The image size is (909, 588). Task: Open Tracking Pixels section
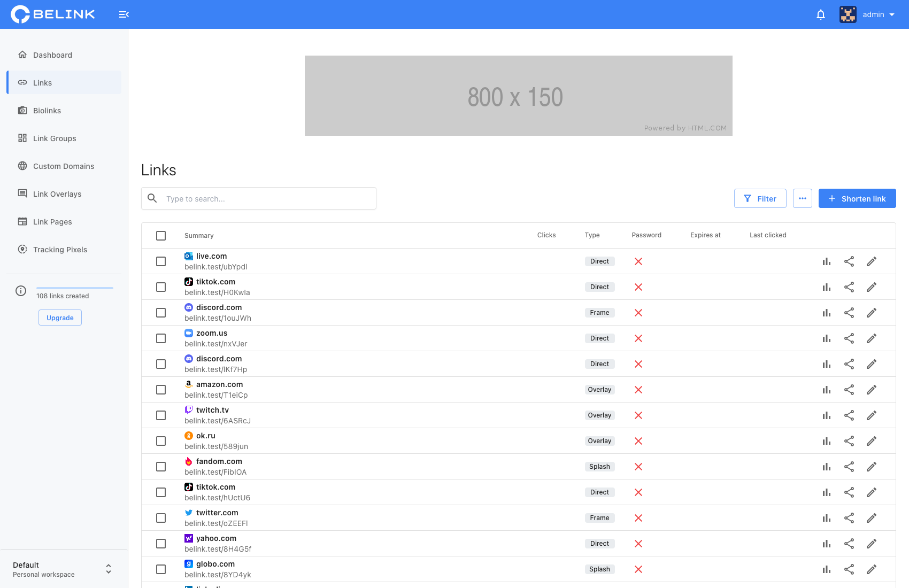tap(60, 250)
